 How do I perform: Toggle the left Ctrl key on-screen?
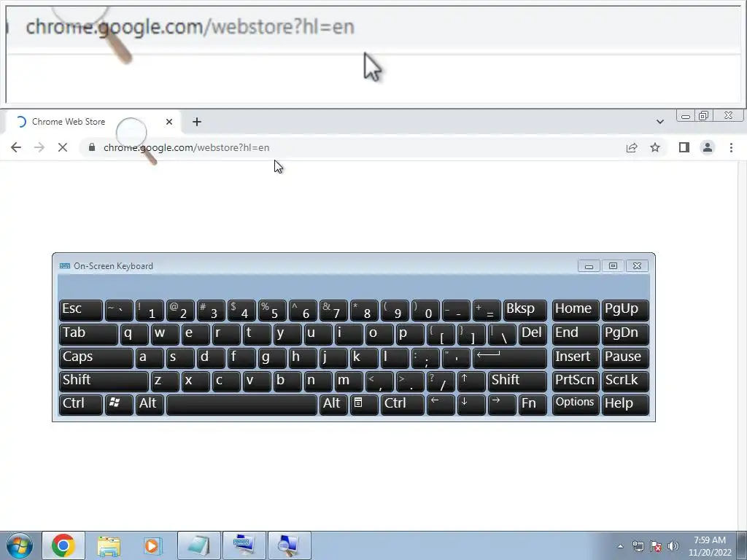pyautogui.click(x=81, y=405)
